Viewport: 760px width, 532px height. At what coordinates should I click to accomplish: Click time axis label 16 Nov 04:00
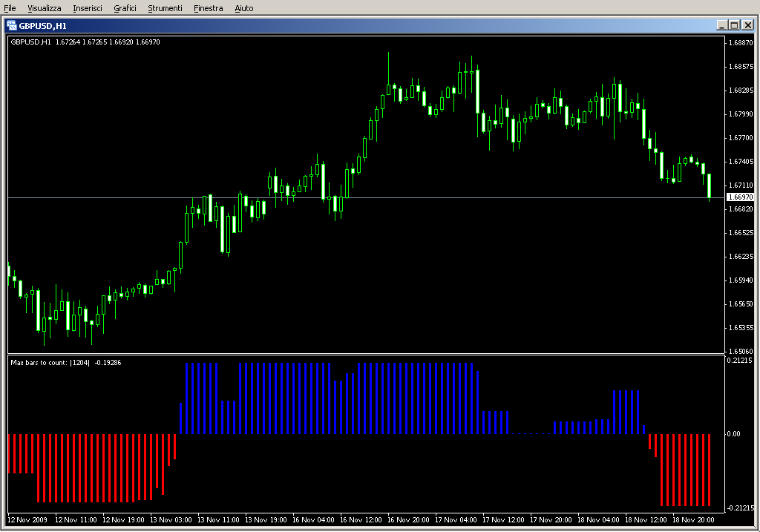point(313,520)
